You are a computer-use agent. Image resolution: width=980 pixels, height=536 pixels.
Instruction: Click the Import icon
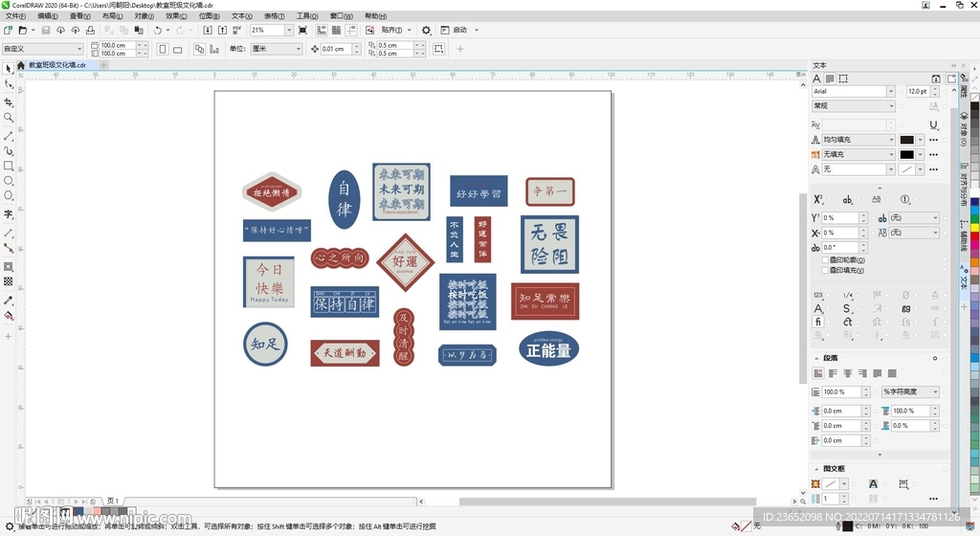click(208, 30)
